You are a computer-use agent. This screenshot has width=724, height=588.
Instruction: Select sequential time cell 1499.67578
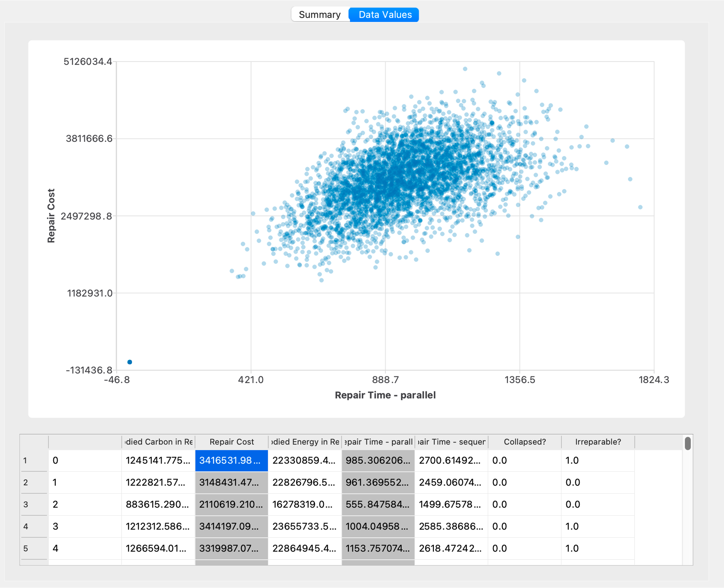451,504
